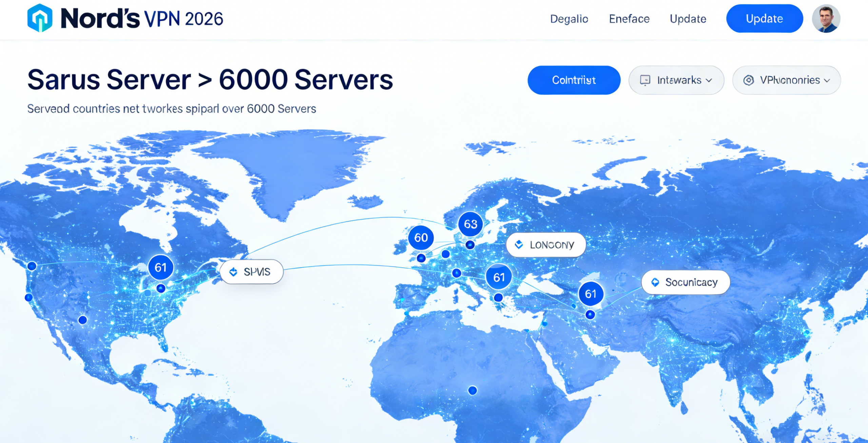868x443 pixels.
Task: Expand the Intawarks dropdown
Action: coord(676,80)
